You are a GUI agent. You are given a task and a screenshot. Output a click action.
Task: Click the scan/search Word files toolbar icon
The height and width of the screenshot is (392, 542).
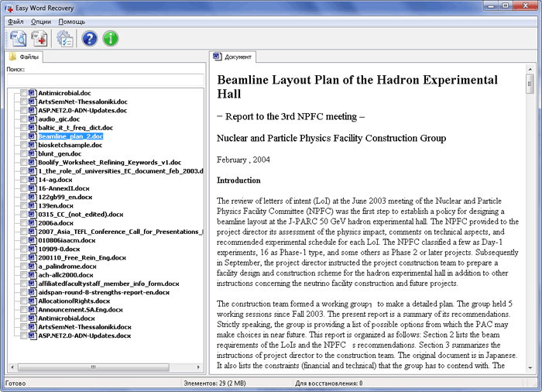tap(18, 38)
